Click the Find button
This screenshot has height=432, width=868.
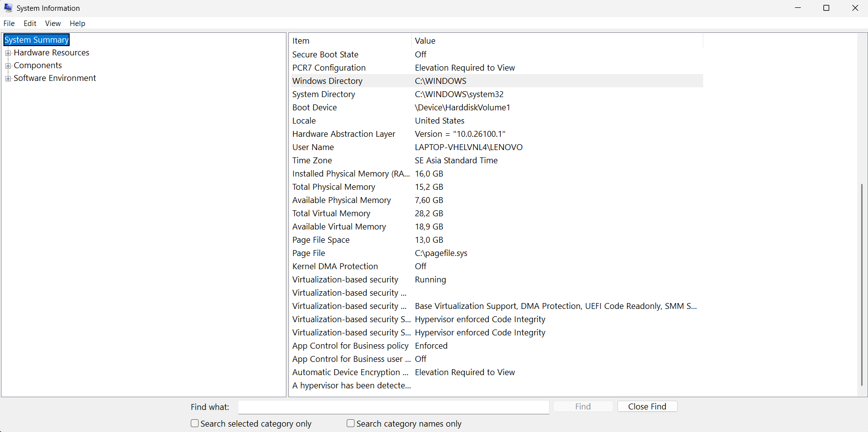coord(583,407)
